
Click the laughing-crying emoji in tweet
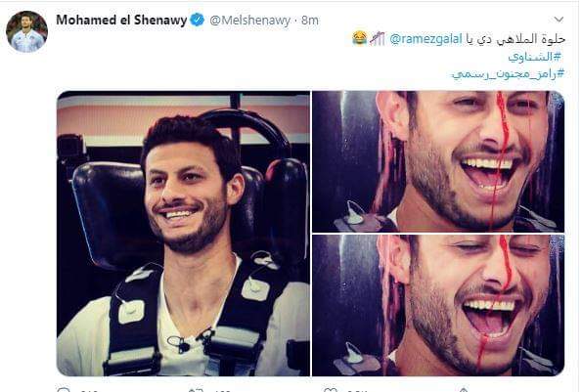click(359, 38)
